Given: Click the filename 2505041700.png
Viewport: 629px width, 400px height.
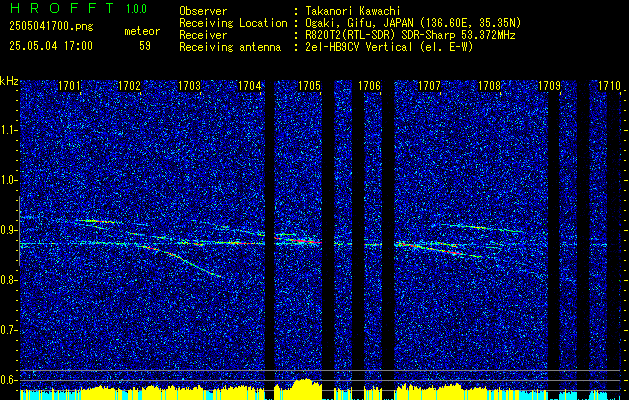Looking at the screenshot, I should 51,27.
